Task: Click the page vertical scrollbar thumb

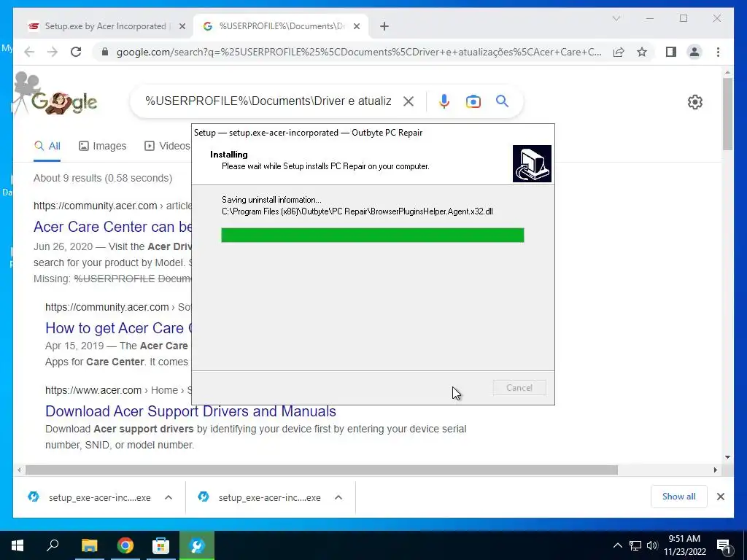Action: (x=727, y=114)
